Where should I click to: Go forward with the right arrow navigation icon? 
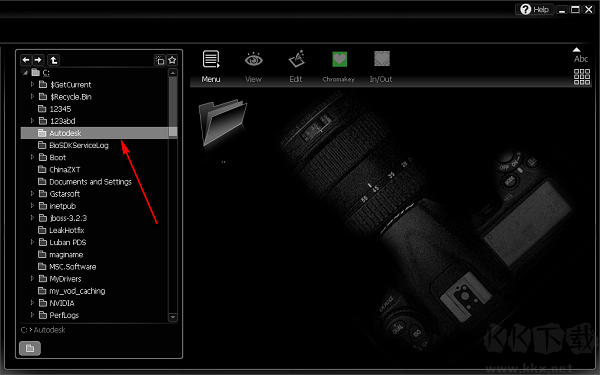38,60
